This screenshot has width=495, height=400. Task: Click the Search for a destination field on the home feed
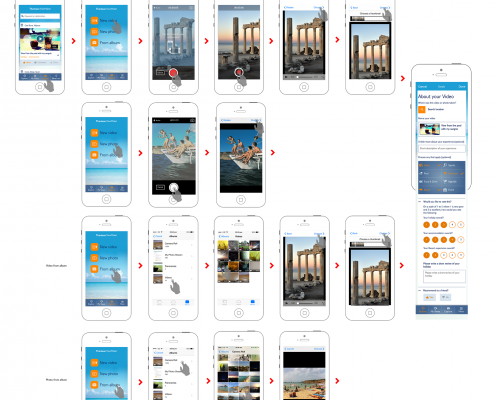pyautogui.click(x=40, y=16)
